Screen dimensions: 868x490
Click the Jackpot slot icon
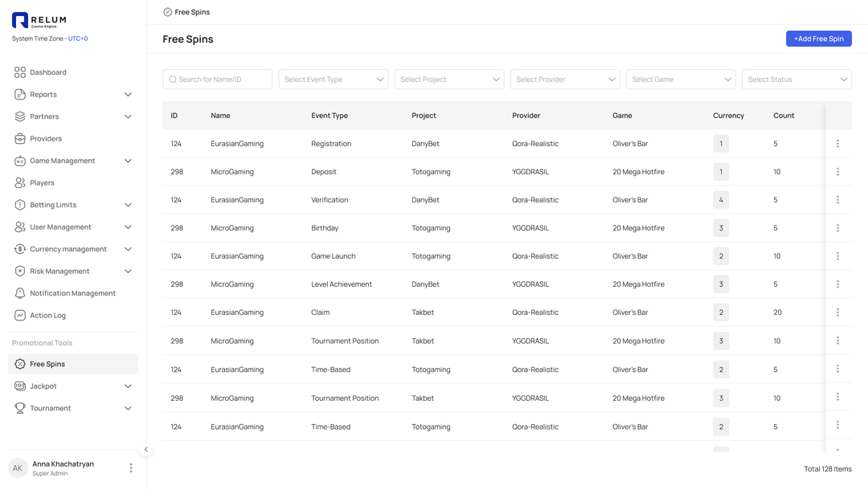[20, 386]
